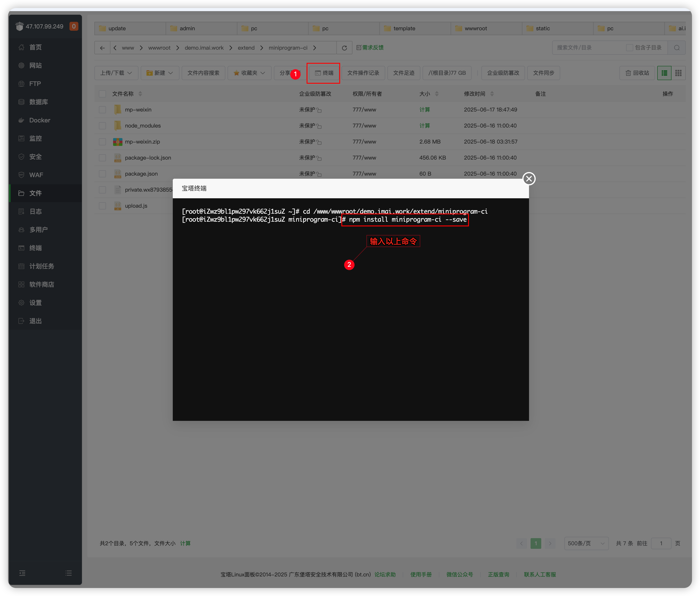Enable 包含子目录 search checkbox
Screen dimensions: 700x596
(x=629, y=48)
